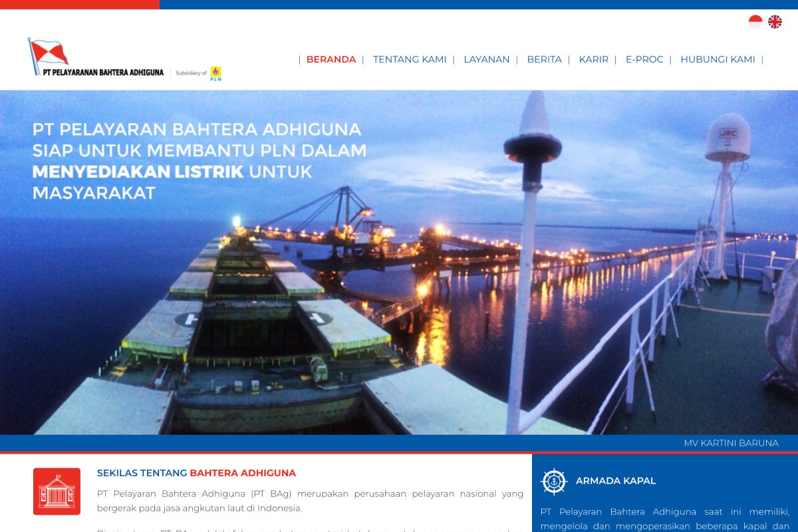Click the PLN subsidiary logo
The height and width of the screenshot is (532, 798).
215,73
